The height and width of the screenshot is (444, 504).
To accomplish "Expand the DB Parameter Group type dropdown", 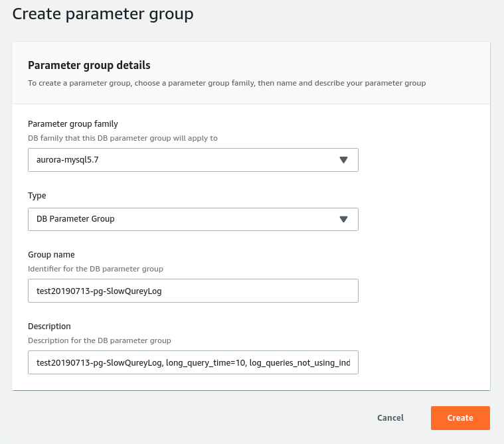I will [x=193, y=219].
